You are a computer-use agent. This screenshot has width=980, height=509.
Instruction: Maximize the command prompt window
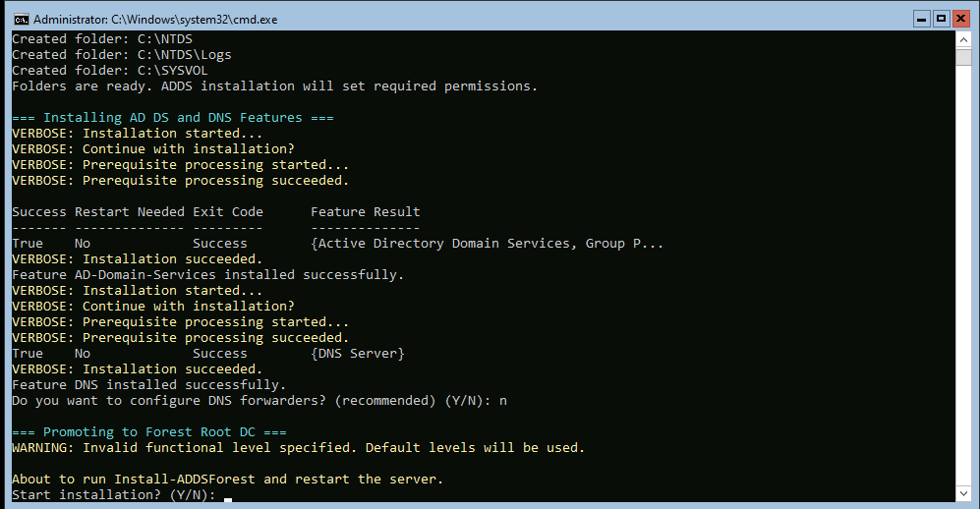[940, 18]
